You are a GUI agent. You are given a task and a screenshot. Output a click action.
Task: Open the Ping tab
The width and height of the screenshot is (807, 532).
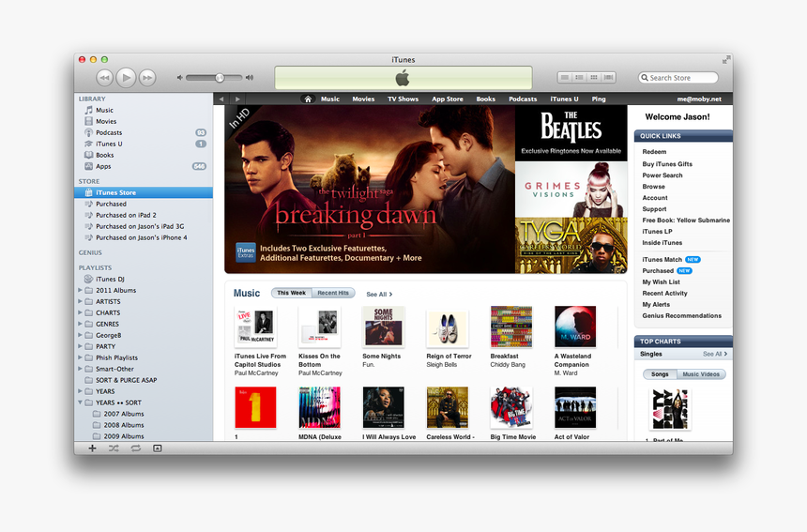click(x=599, y=99)
